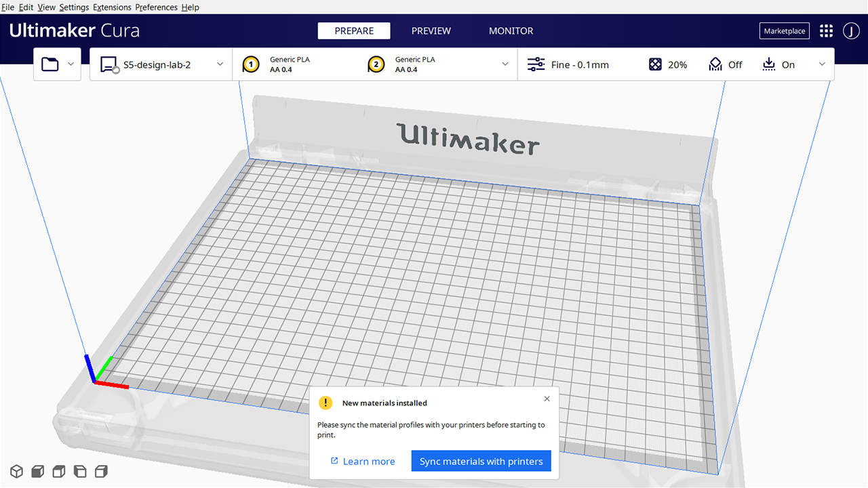This screenshot has height=488, width=868.
Task: Open the Help menu
Action: pyautogui.click(x=191, y=7)
